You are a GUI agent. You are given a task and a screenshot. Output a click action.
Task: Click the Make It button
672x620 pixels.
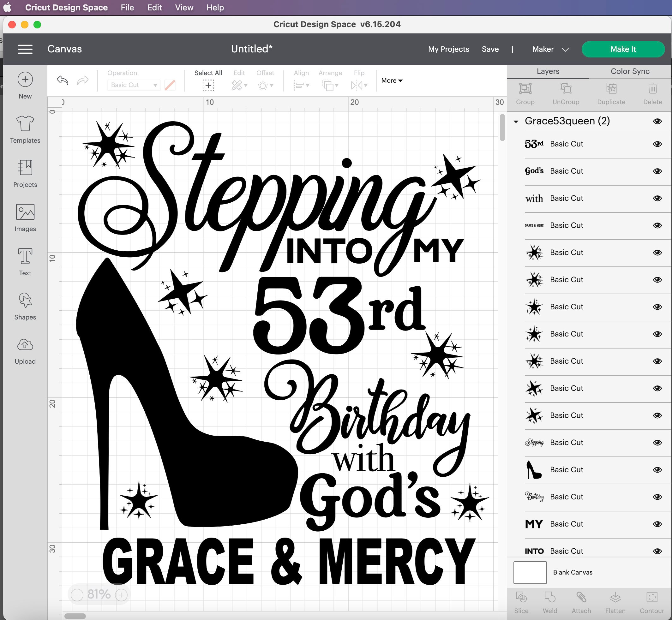coord(623,49)
